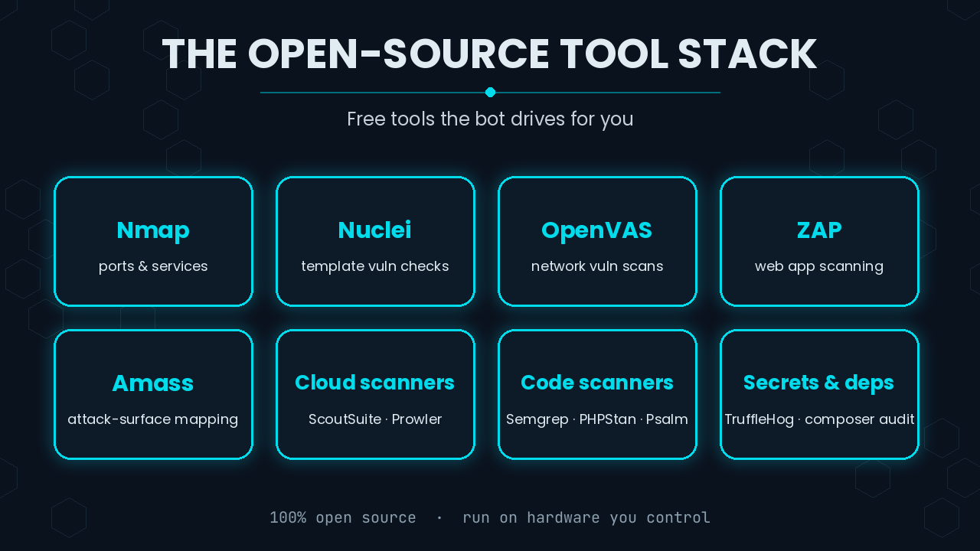This screenshot has width=980, height=551.
Task: Click the footer text "100% open source"
Action: click(343, 518)
